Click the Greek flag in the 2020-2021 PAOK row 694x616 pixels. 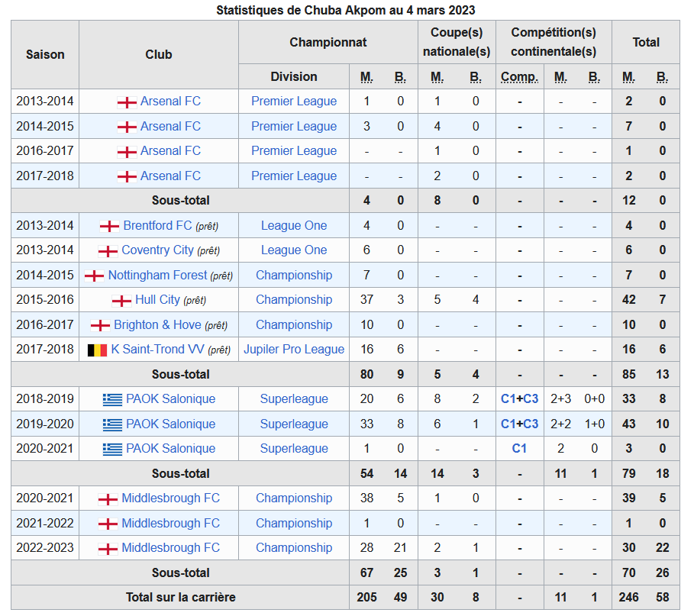tap(112, 449)
